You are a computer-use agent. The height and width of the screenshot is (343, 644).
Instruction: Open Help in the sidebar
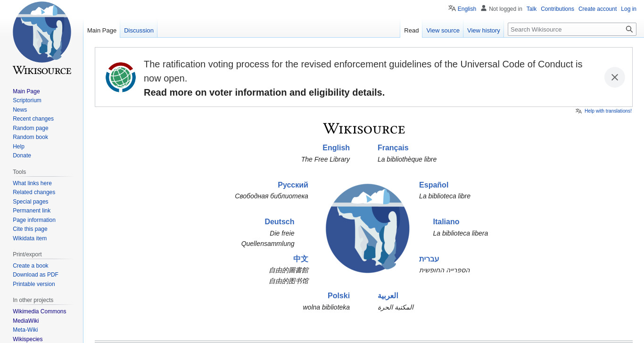pos(18,147)
